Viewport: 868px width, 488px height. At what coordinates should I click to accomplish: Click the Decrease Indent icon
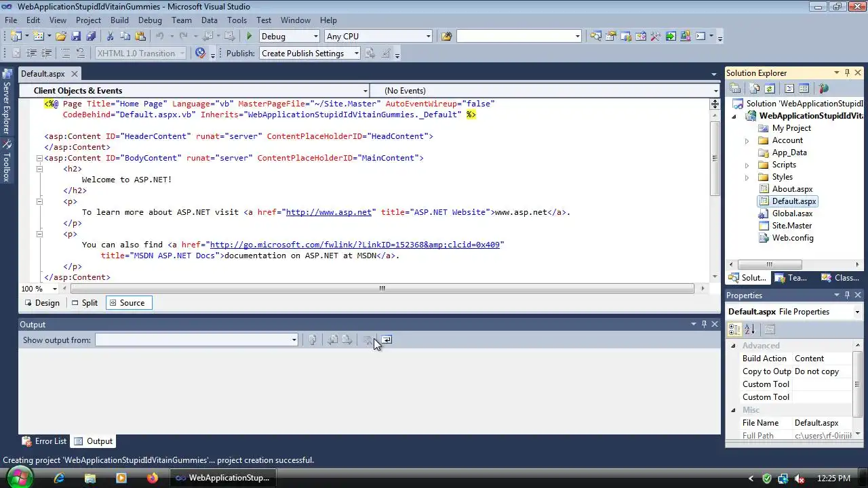coord(31,53)
